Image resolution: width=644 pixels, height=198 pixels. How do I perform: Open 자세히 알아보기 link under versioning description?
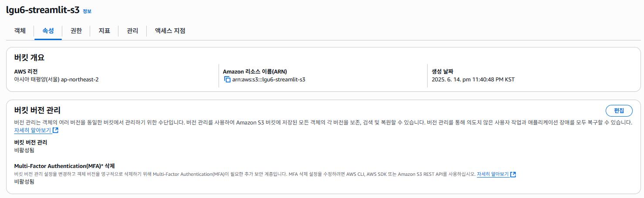[33, 130]
